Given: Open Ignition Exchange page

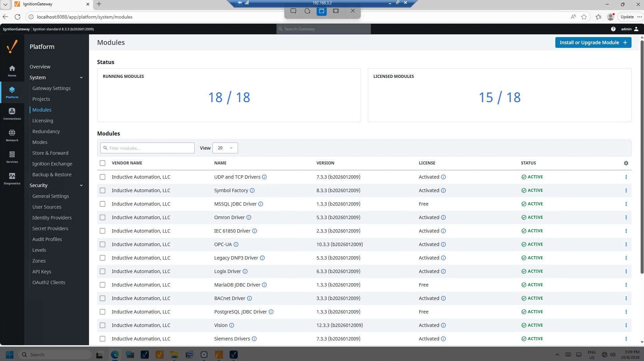Looking at the screenshot, I should [x=52, y=164].
